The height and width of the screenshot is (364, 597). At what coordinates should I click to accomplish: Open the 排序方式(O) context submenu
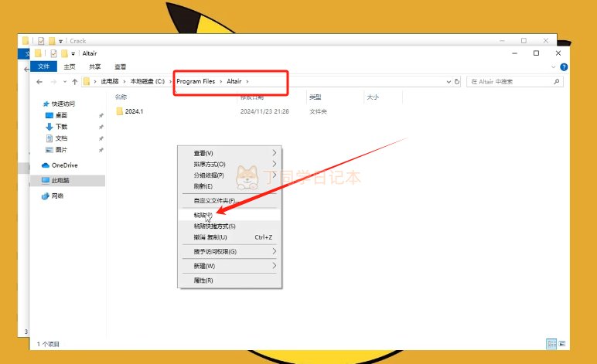point(230,164)
